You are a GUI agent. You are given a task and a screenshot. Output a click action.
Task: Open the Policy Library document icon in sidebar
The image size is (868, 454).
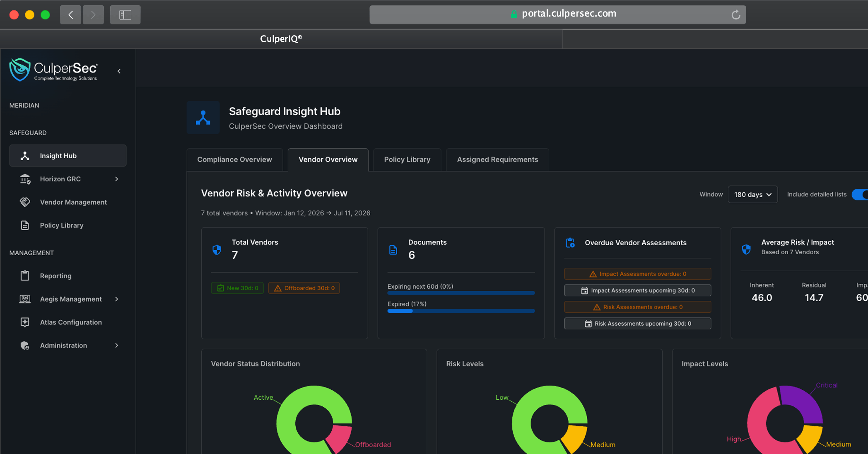[25, 225]
